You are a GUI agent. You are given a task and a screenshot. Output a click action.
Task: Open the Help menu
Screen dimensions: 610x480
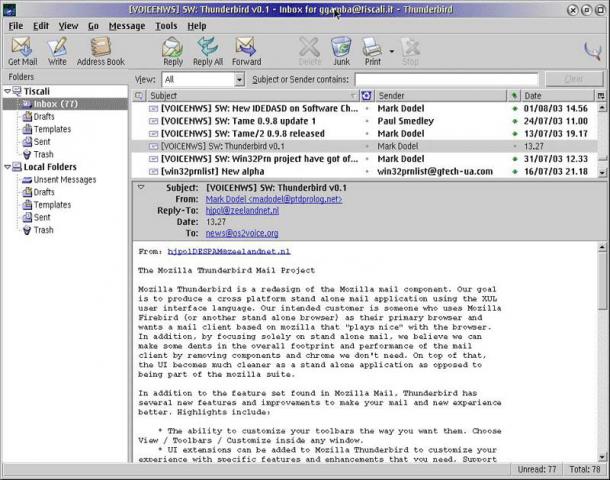pyautogui.click(x=196, y=26)
